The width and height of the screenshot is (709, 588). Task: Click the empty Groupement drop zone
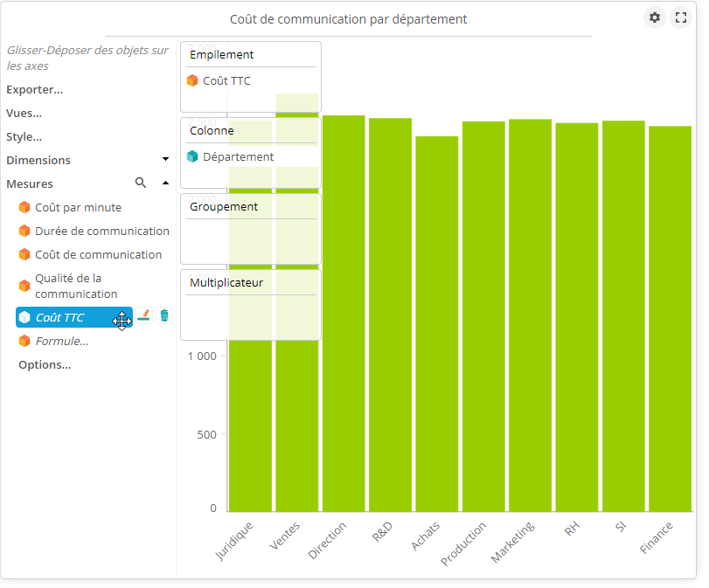click(250, 239)
